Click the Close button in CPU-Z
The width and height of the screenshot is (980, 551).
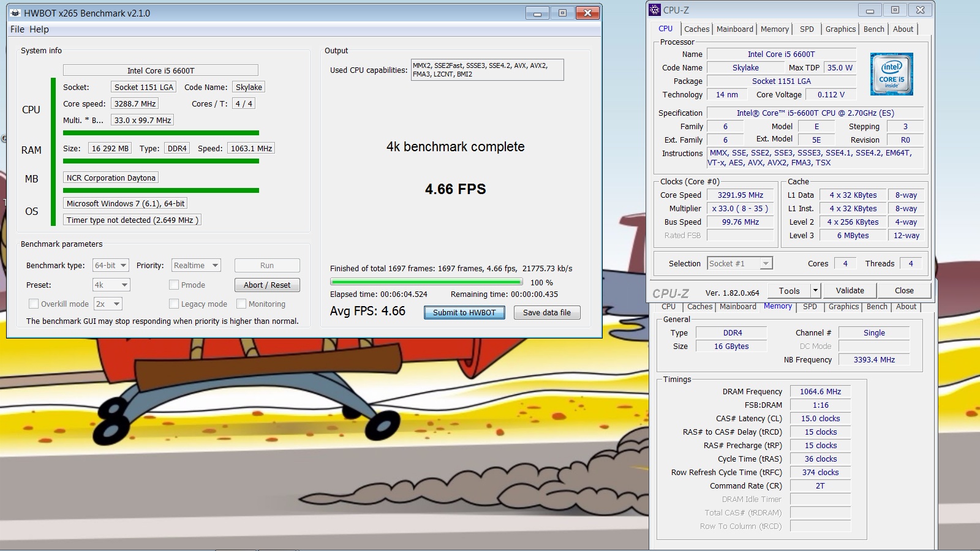(904, 290)
